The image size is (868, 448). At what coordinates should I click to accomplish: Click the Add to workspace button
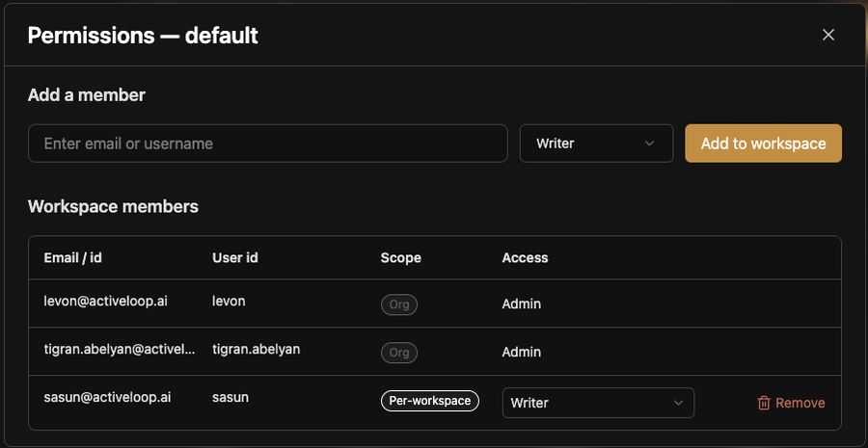point(764,144)
